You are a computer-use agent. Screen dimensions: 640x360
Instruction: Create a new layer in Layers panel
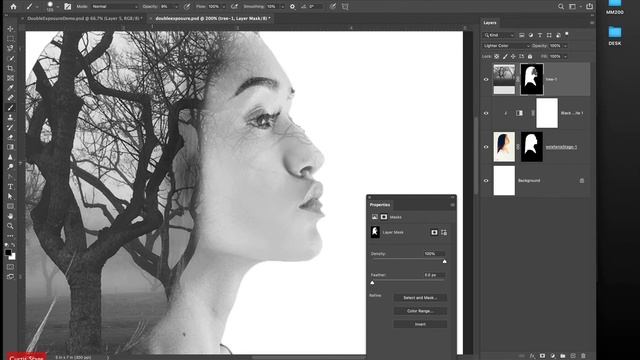(x=573, y=356)
